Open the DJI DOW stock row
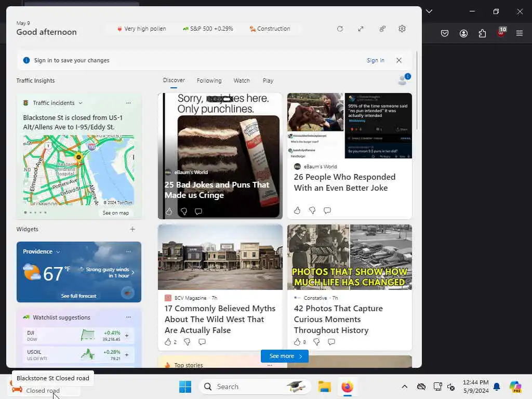This screenshot has height=399, width=532. tap(79, 336)
